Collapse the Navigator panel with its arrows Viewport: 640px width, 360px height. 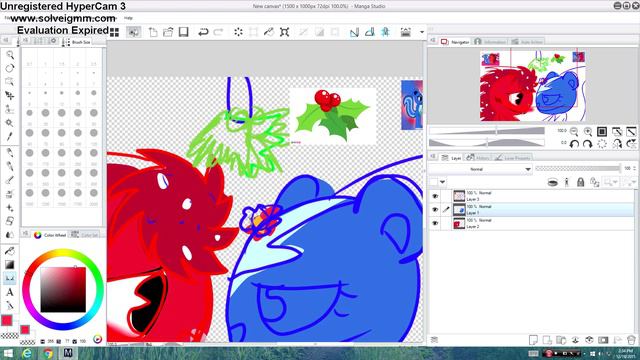click(433, 41)
